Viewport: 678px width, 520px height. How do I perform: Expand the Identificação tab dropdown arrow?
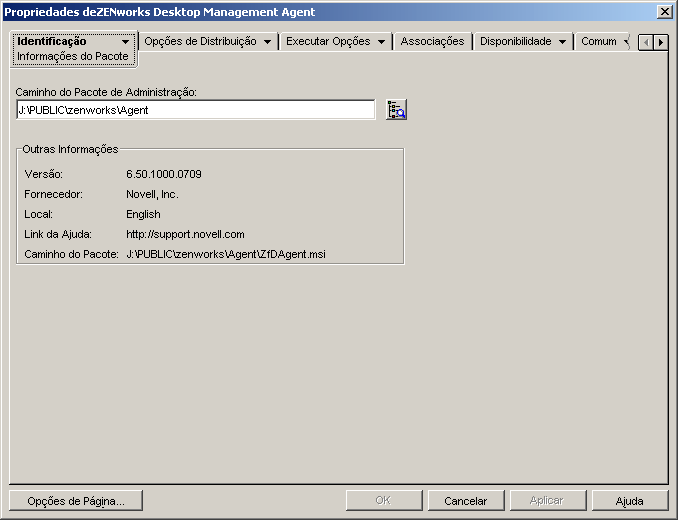click(125, 42)
